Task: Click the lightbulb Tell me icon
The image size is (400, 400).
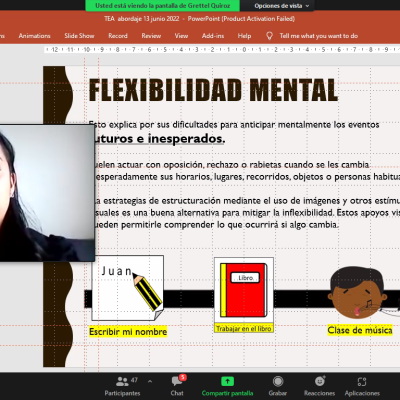Action: (x=269, y=36)
